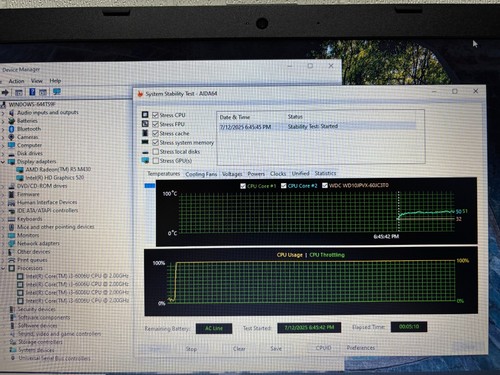Select Intel(R) HD Graphics 520 entry
Viewport: 500px width, 375px height.
coord(55,178)
